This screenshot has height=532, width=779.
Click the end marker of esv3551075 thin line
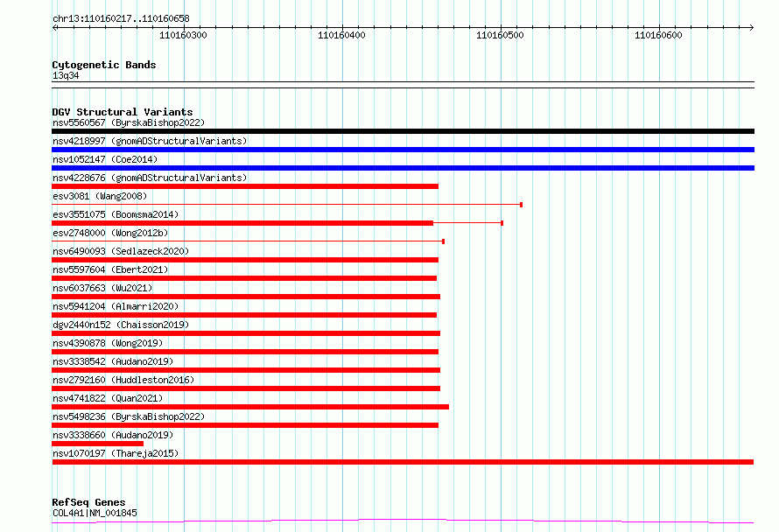[x=502, y=223]
